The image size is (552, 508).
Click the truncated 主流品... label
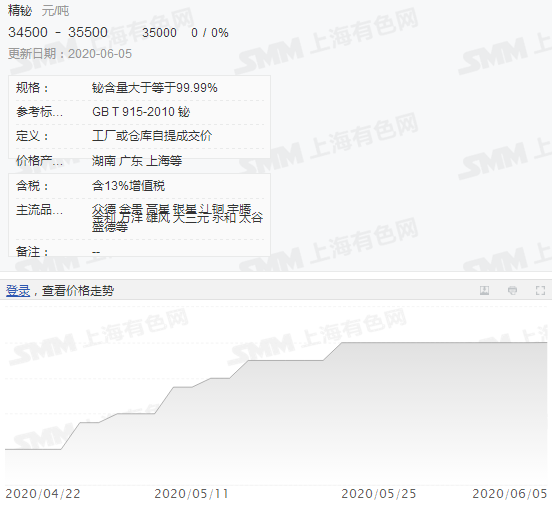pyautogui.click(x=39, y=210)
